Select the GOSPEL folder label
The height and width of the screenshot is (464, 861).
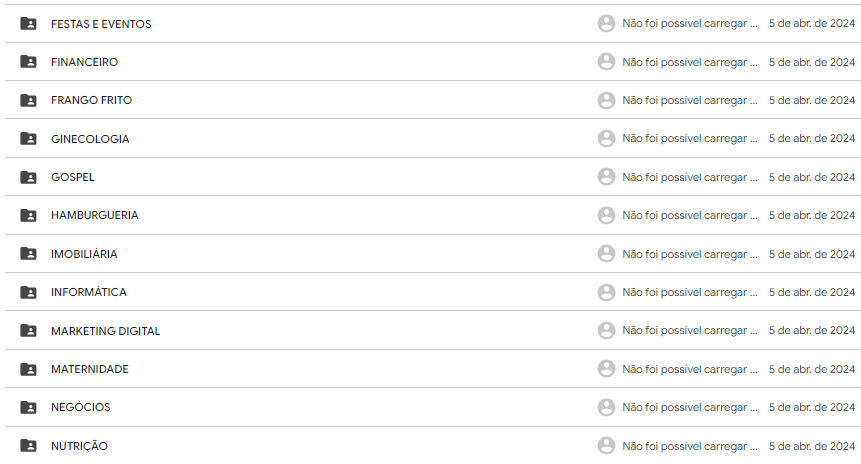pos(73,177)
